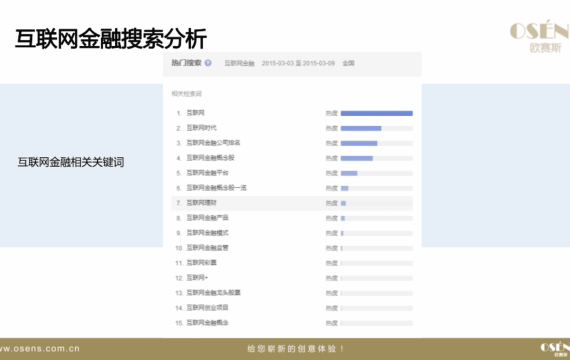
Task: Click the 互联网金融搜索分析 slide title
Action: tap(111, 39)
